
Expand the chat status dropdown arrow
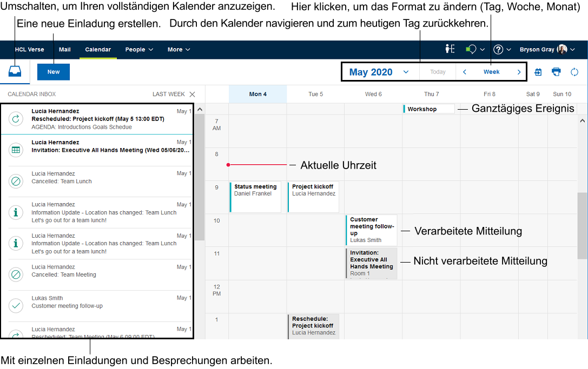click(x=483, y=50)
